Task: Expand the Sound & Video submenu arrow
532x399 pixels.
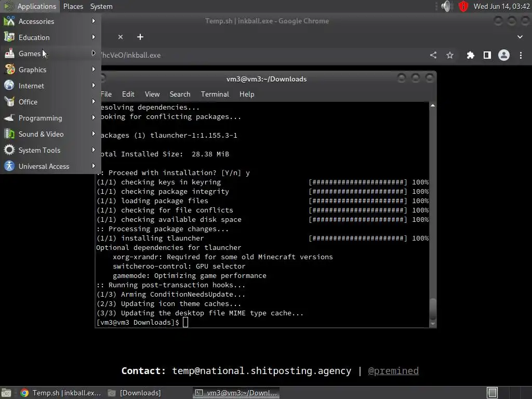Action: (94, 134)
